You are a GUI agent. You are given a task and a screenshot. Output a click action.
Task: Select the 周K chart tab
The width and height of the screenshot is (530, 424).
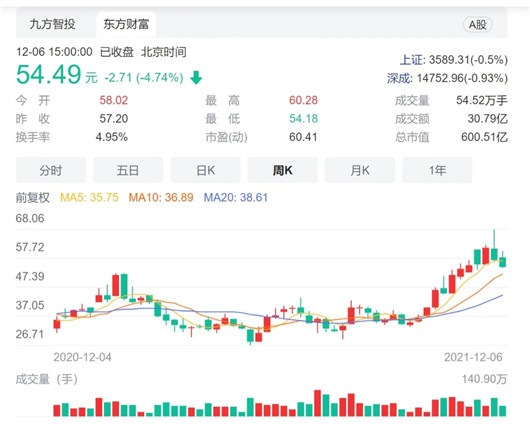(283, 170)
